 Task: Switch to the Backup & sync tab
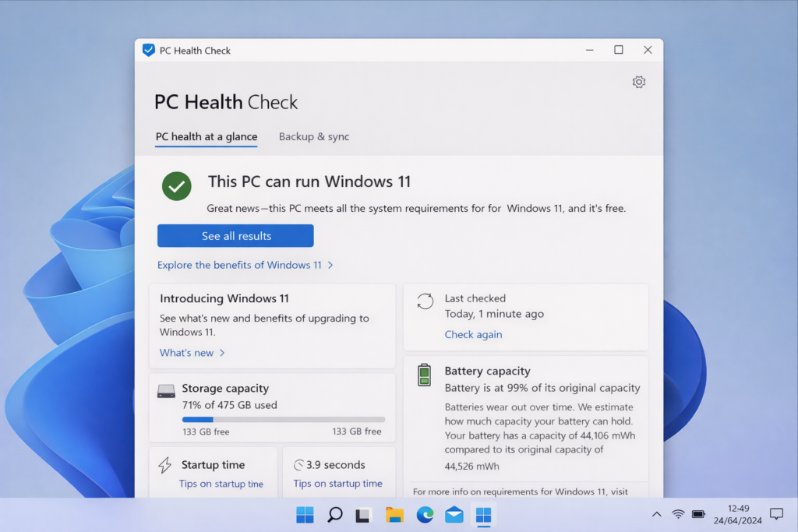click(x=313, y=136)
